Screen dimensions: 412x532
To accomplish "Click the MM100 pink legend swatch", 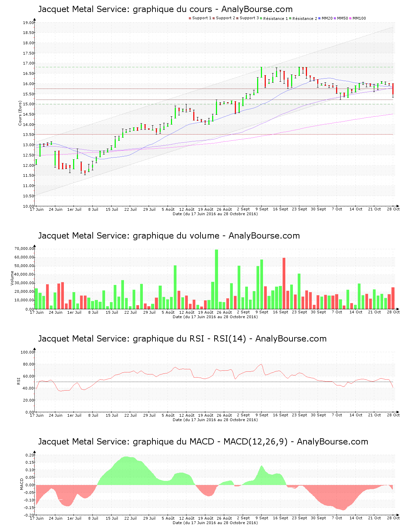I will (x=351, y=18).
